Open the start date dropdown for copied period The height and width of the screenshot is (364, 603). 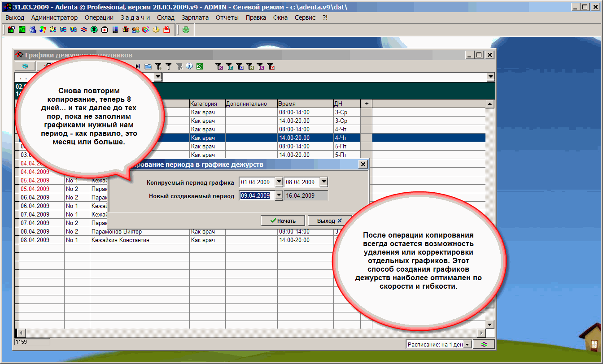click(279, 182)
